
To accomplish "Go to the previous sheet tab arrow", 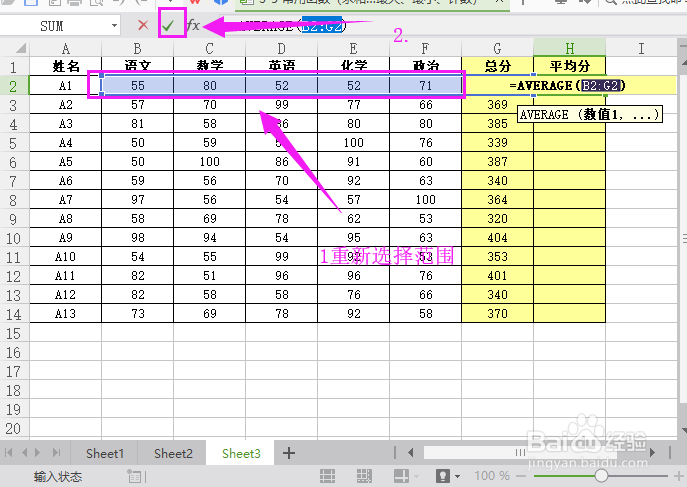I will point(25,452).
